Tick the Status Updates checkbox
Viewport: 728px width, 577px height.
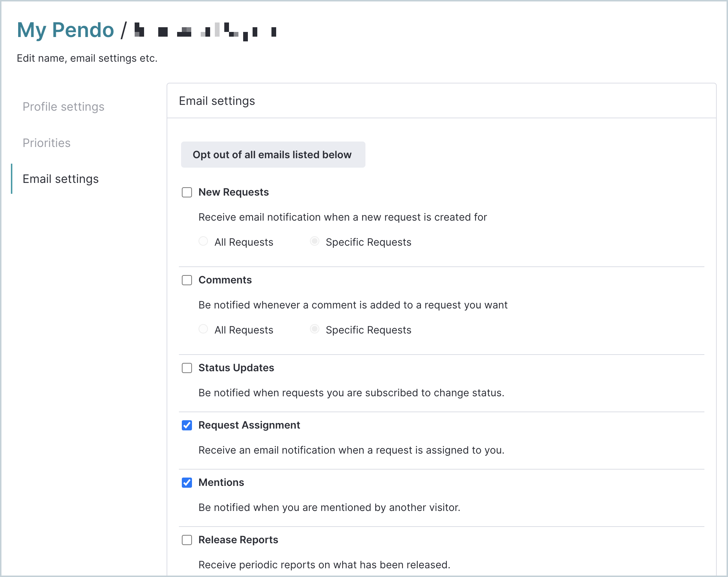click(x=187, y=368)
